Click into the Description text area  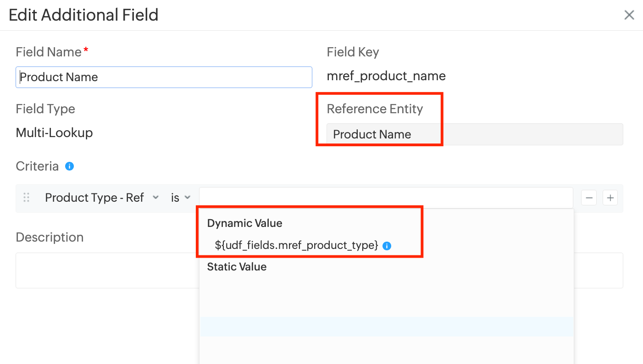click(106, 270)
